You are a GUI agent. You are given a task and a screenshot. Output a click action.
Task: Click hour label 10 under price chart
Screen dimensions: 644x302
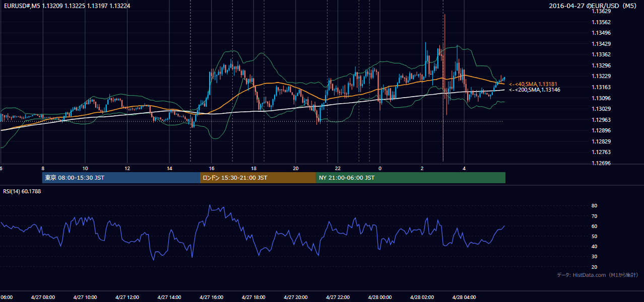[x=85, y=168]
